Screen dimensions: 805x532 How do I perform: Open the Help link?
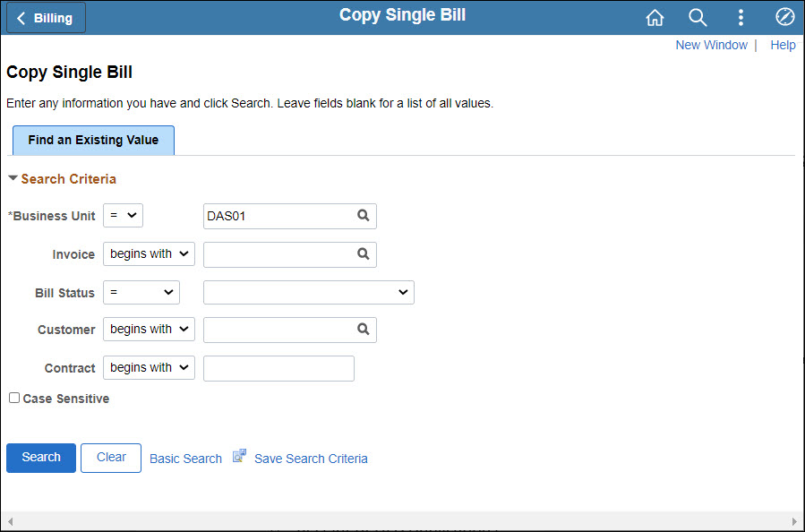click(783, 45)
